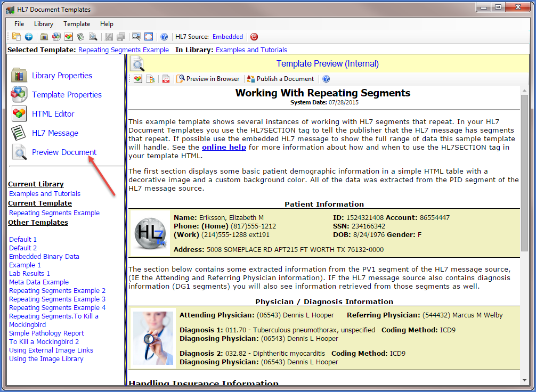Select Repeating Segments Example 2 template
Image resolution: width=536 pixels, height=392 pixels.
pyautogui.click(x=57, y=290)
